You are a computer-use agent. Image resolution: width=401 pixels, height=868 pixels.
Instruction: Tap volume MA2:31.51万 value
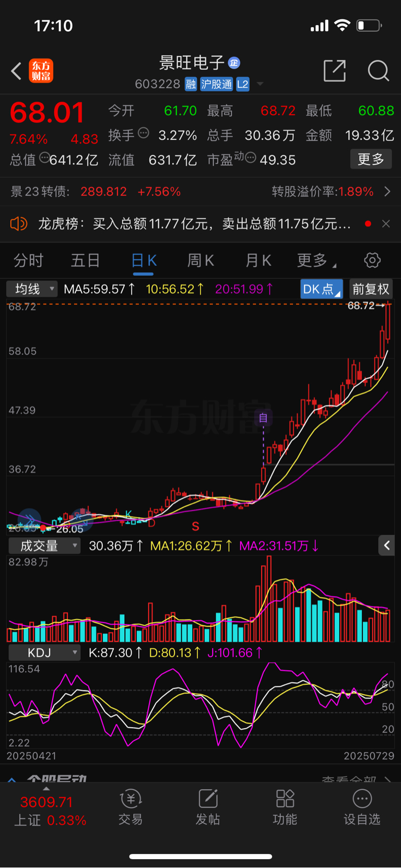tap(279, 546)
